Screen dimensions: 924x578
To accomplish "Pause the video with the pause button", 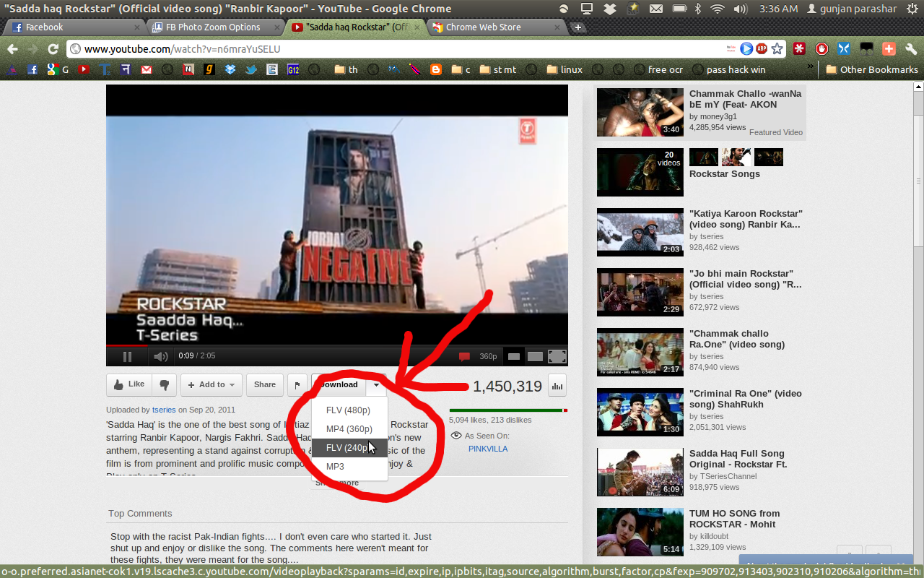I will [x=127, y=356].
